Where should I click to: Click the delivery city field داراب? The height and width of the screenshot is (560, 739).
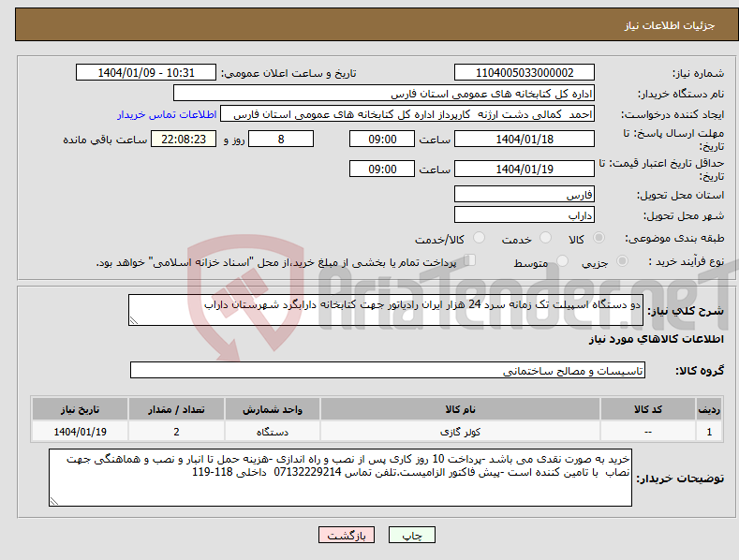pyautogui.click(x=525, y=215)
